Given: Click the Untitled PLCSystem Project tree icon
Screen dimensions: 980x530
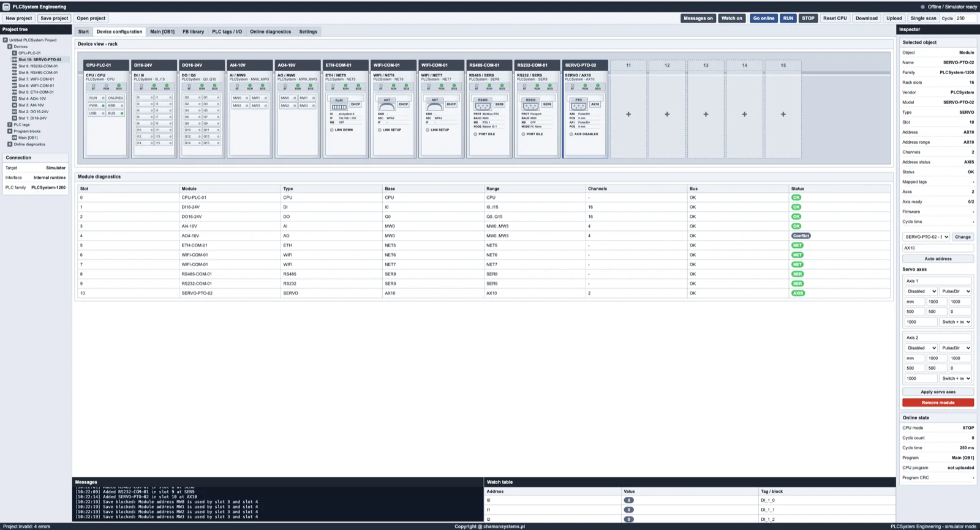Looking at the screenshot, I should [6, 40].
